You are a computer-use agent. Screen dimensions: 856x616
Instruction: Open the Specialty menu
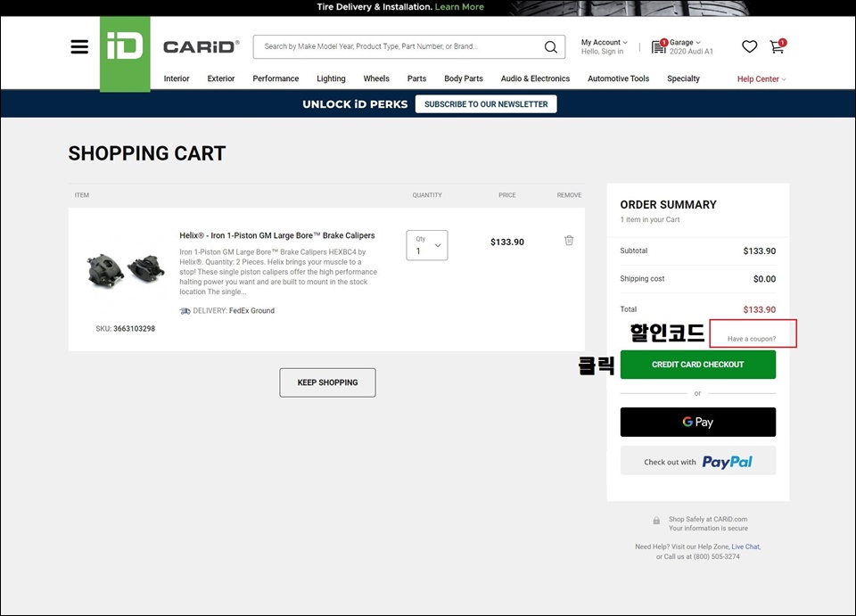(x=683, y=78)
